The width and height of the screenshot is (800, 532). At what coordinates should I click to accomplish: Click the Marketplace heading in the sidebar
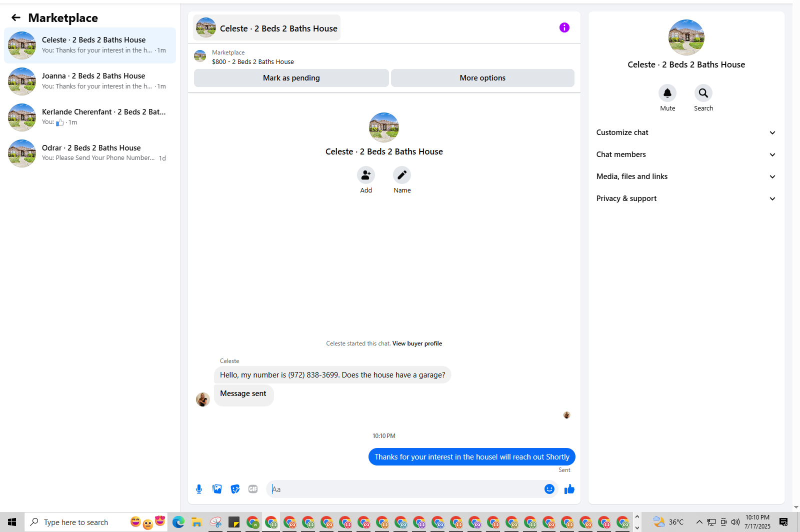[x=63, y=18]
